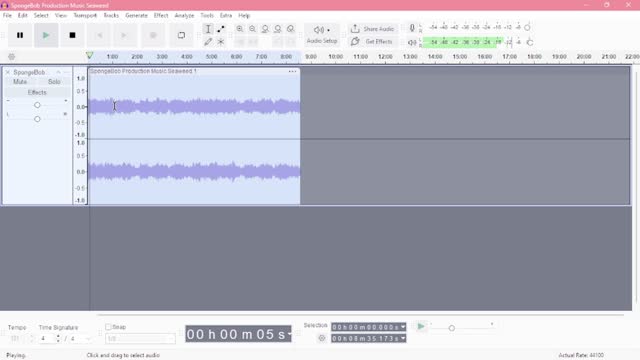Open the time display format dropdown arrow
Screen dimensions: 640x360
tap(289, 334)
